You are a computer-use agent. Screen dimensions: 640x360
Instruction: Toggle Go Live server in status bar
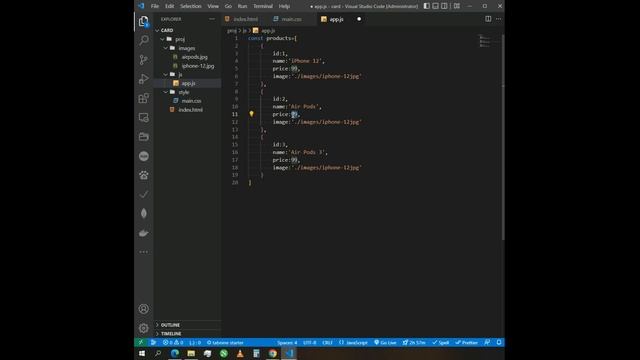pos(385,342)
